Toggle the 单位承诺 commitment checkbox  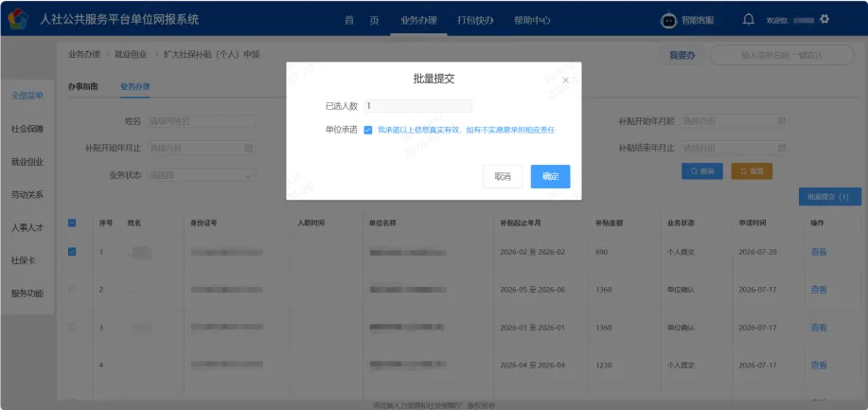pos(368,131)
